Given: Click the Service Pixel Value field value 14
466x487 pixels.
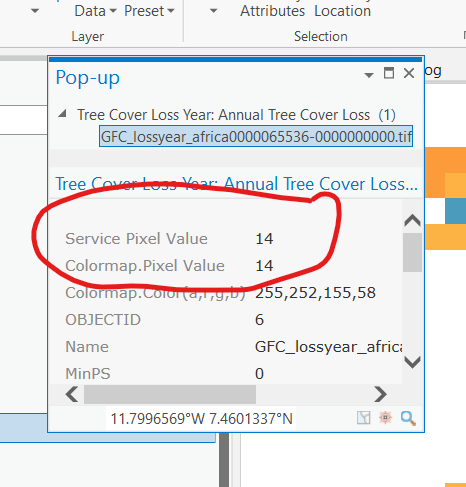Looking at the screenshot, I should (x=264, y=239).
